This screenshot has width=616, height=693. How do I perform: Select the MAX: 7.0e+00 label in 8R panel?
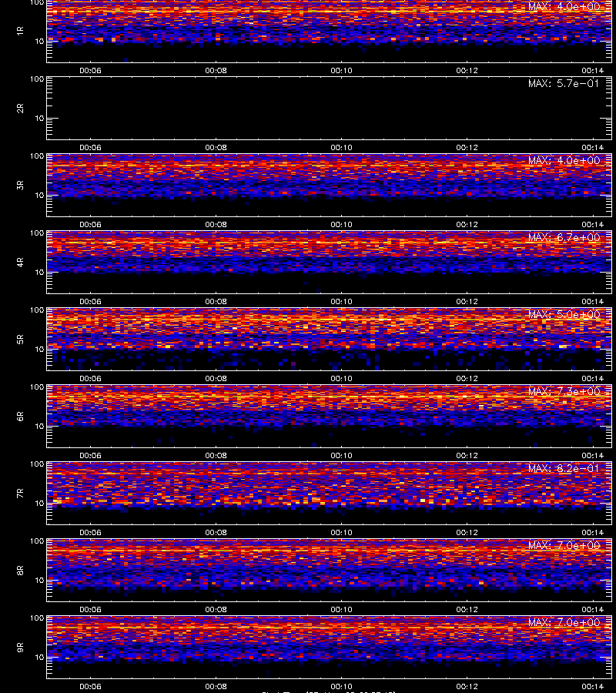pos(564,545)
